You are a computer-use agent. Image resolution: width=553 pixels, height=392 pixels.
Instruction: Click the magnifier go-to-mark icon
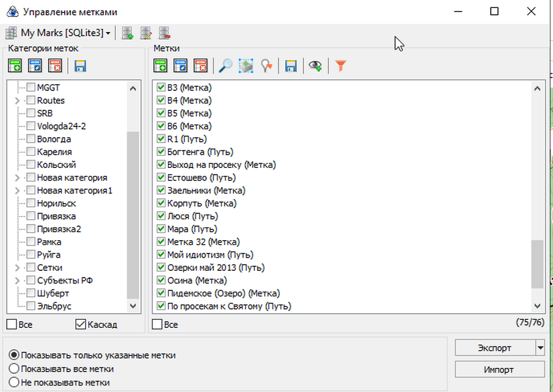point(226,66)
